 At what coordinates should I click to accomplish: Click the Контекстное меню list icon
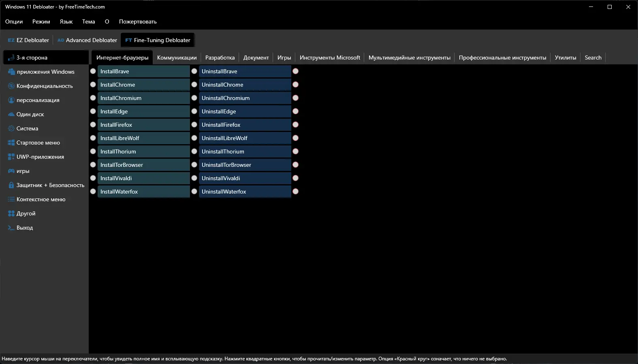[11, 199]
